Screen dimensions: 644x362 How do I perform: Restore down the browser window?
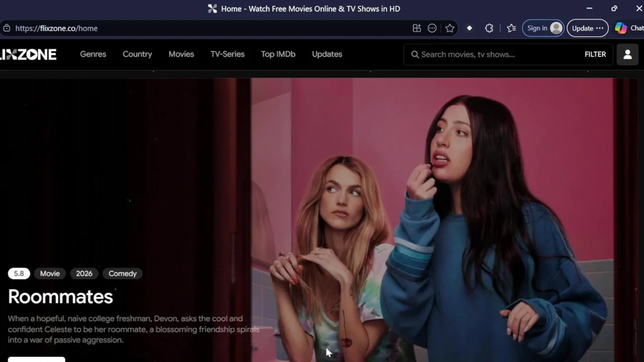pyautogui.click(x=614, y=9)
